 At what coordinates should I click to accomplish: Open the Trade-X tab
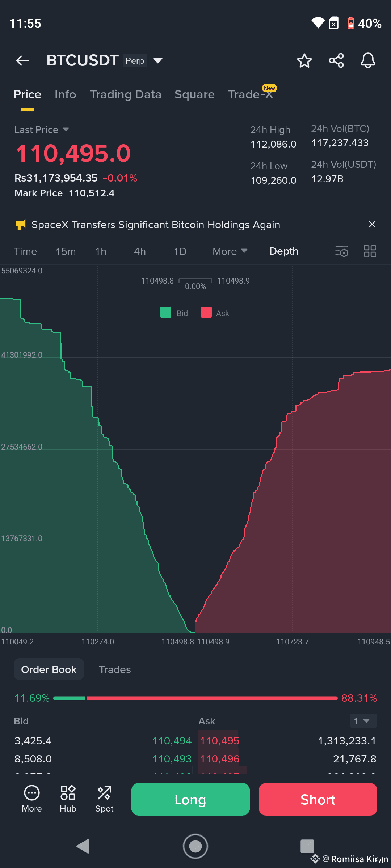click(251, 94)
